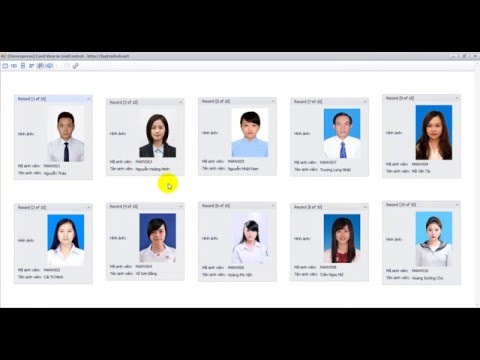Click the vertical card layout toolbar icon
Screen dimensions: 480x360
coord(23,66)
